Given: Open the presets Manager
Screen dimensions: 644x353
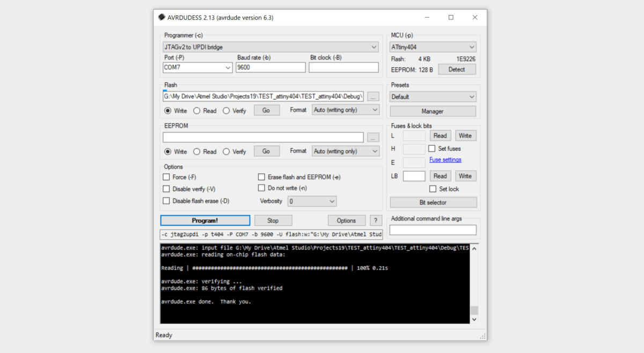Looking at the screenshot, I should point(433,111).
